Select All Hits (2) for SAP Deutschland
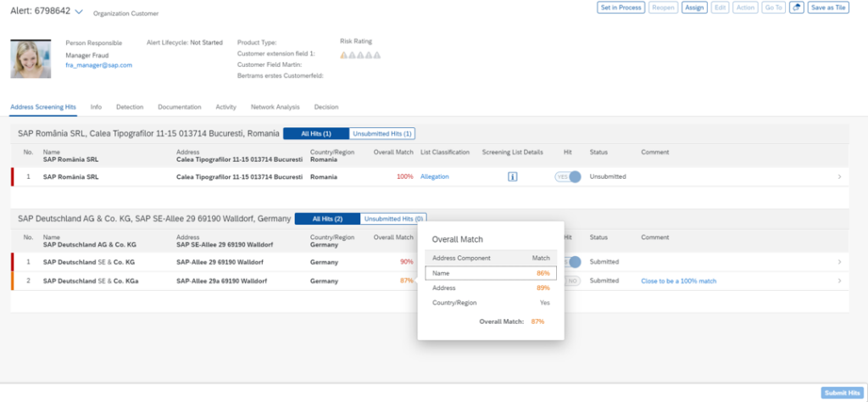 click(x=328, y=219)
